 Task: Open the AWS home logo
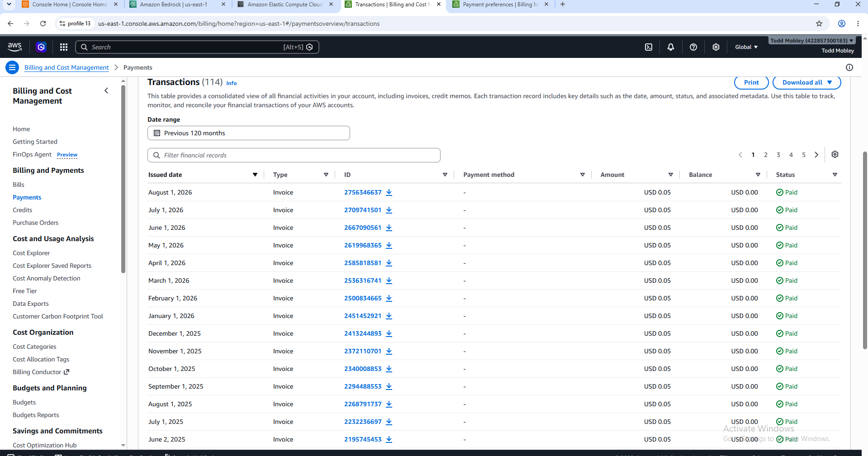(x=14, y=47)
